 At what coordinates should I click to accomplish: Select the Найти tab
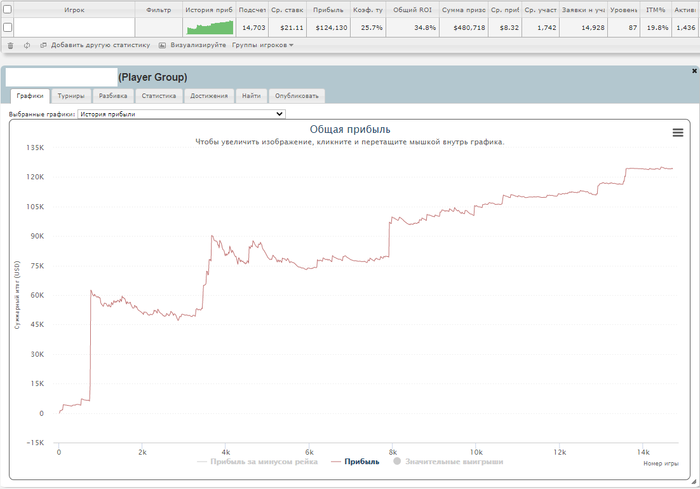click(x=251, y=96)
